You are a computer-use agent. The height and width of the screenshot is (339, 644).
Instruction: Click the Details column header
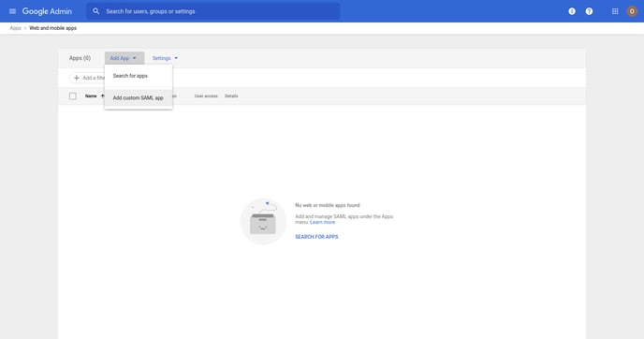231,96
